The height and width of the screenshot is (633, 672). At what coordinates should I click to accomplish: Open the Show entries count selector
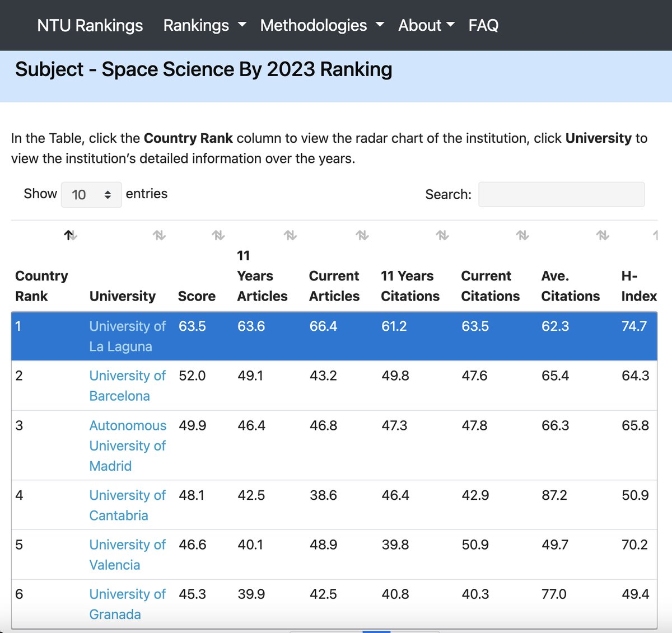tap(91, 194)
